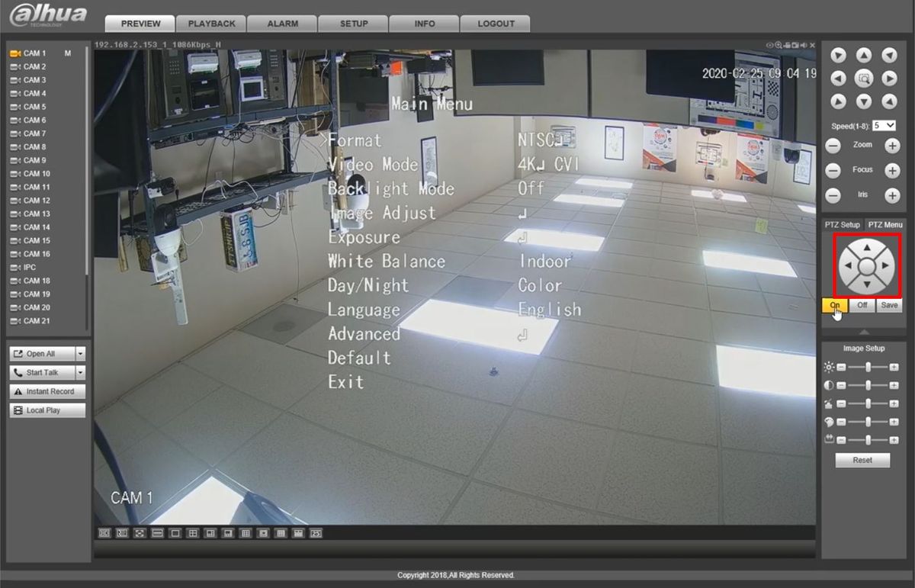Viewport: 915px width, 588px height.
Task: Turn the PTZ menu Off
Action: tap(862, 305)
